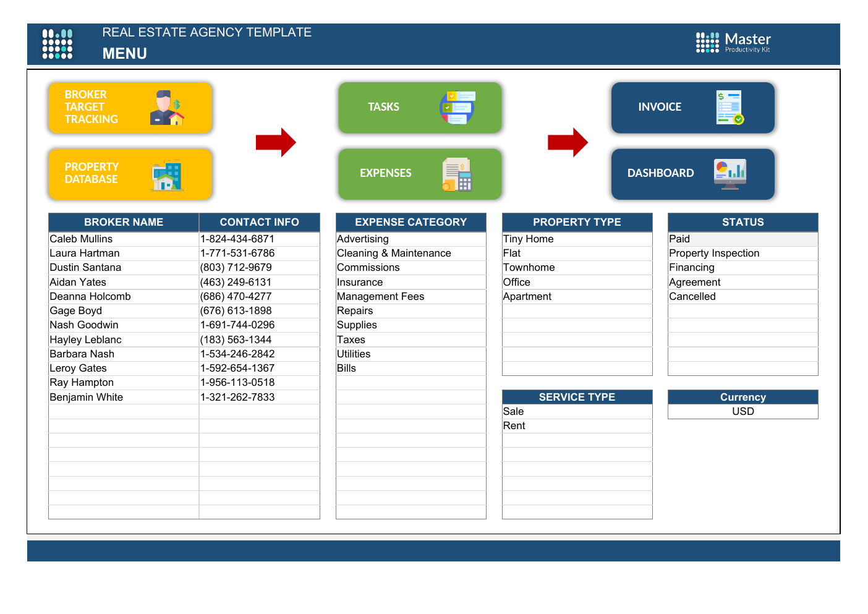Open the Expenses sheet
This screenshot has height=614, width=868.
(420, 174)
